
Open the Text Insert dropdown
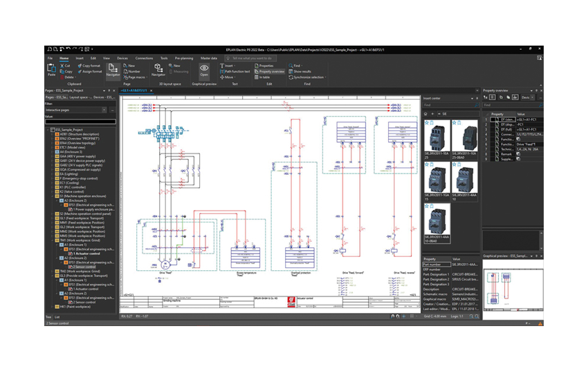[x=235, y=66]
